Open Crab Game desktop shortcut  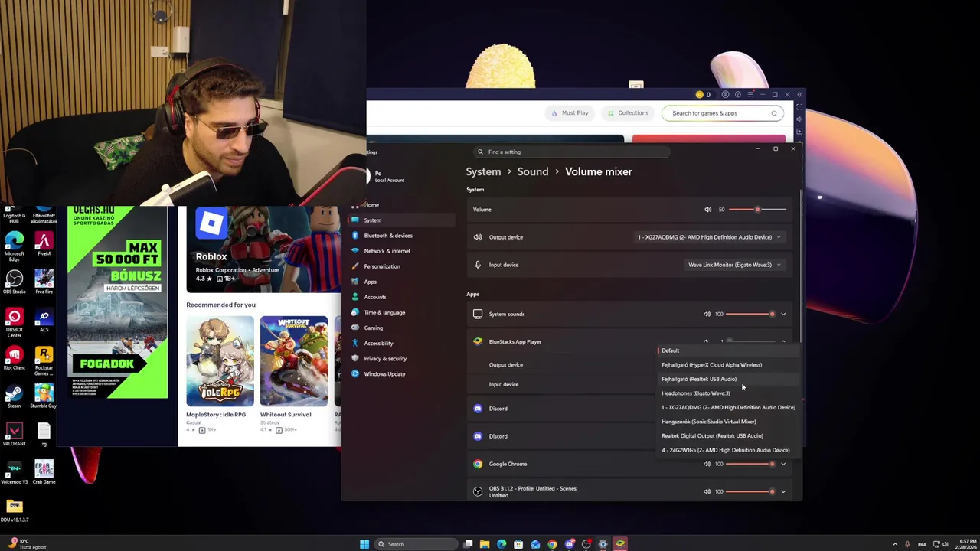point(44,472)
